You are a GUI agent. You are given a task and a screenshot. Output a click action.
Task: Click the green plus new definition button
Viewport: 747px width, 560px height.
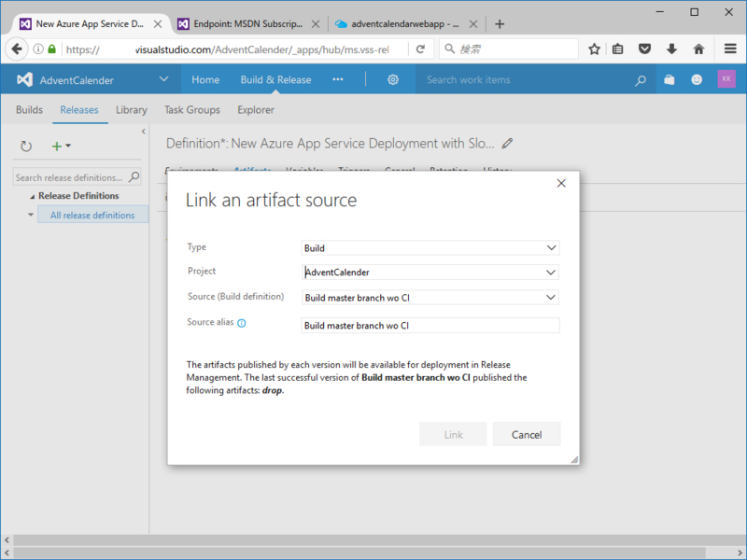56,147
